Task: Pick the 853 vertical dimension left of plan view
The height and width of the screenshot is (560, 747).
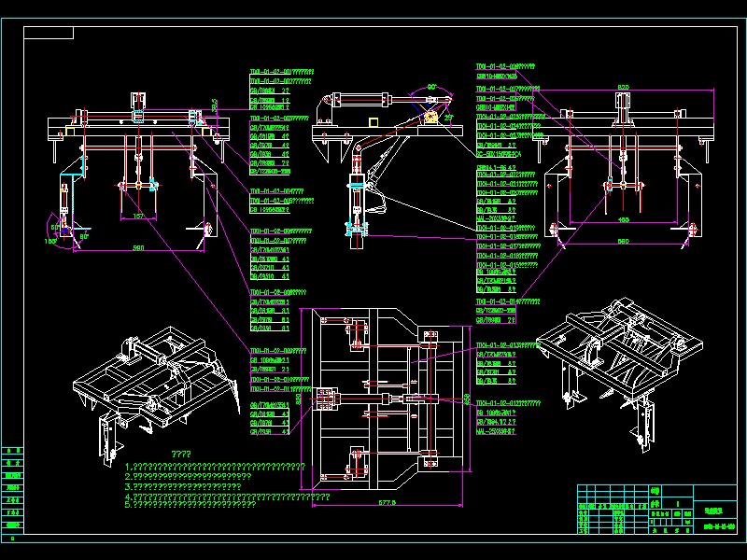Action: (299, 399)
